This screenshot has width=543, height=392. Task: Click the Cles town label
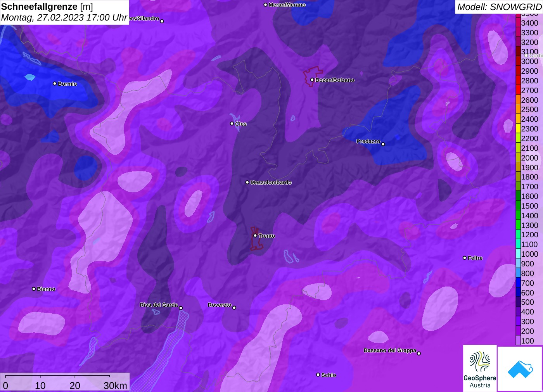tap(240, 124)
